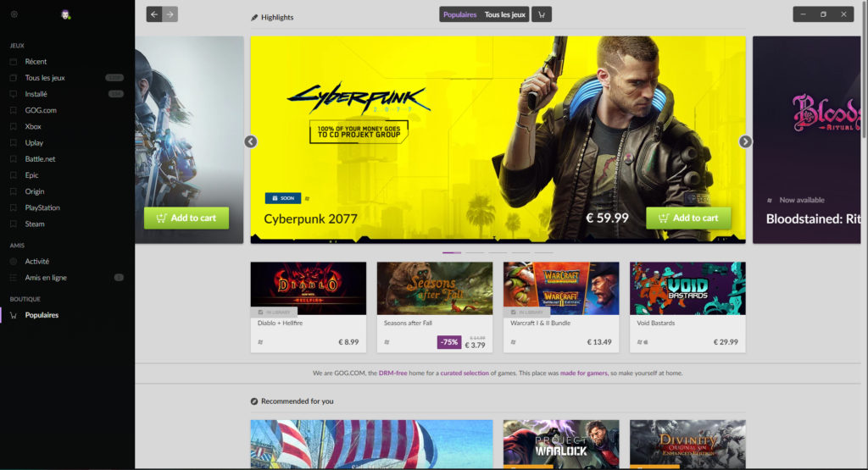Select the fourth carousel page indicator
Screen dimensions: 868x470
pyautogui.click(x=520, y=252)
